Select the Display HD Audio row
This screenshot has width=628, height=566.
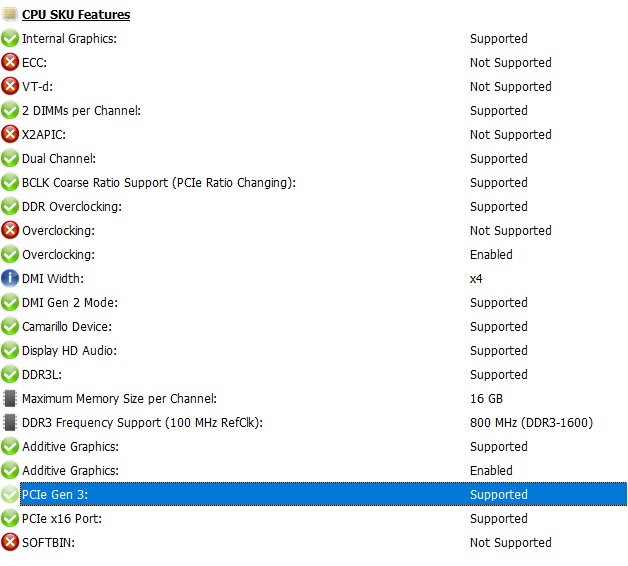click(314, 350)
